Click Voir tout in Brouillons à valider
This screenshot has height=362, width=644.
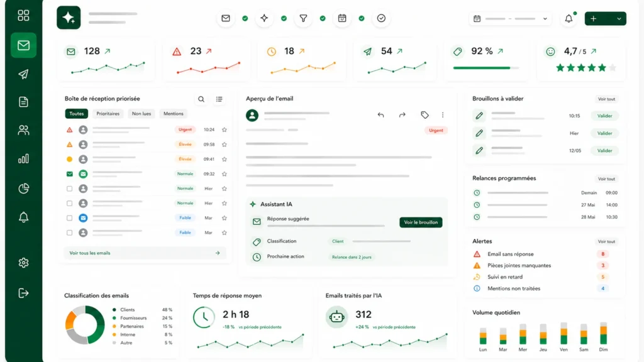coord(607,99)
